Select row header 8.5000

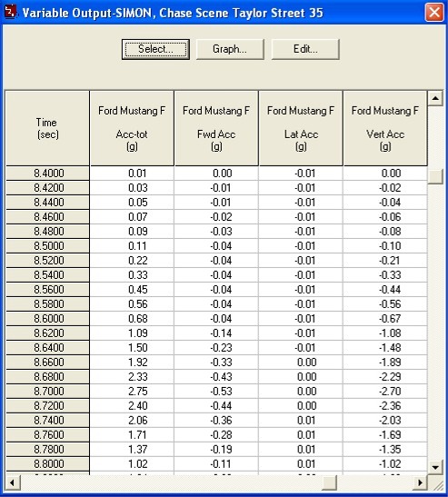47,246
